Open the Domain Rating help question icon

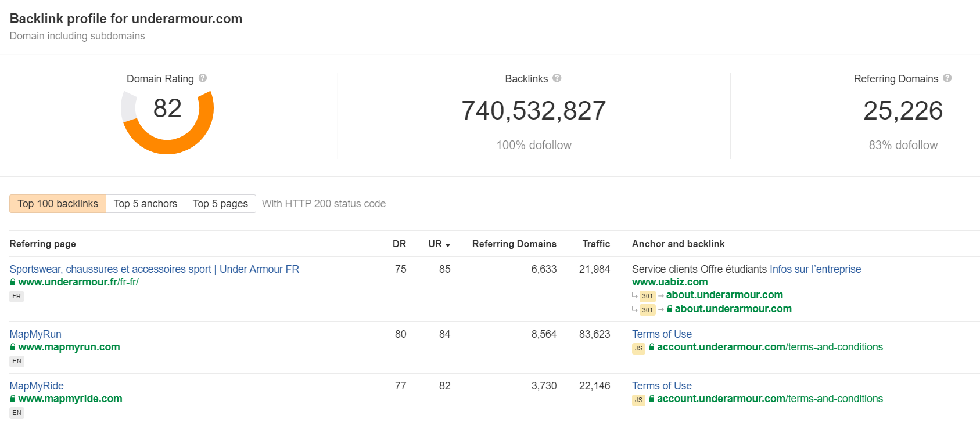coord(203,78)
